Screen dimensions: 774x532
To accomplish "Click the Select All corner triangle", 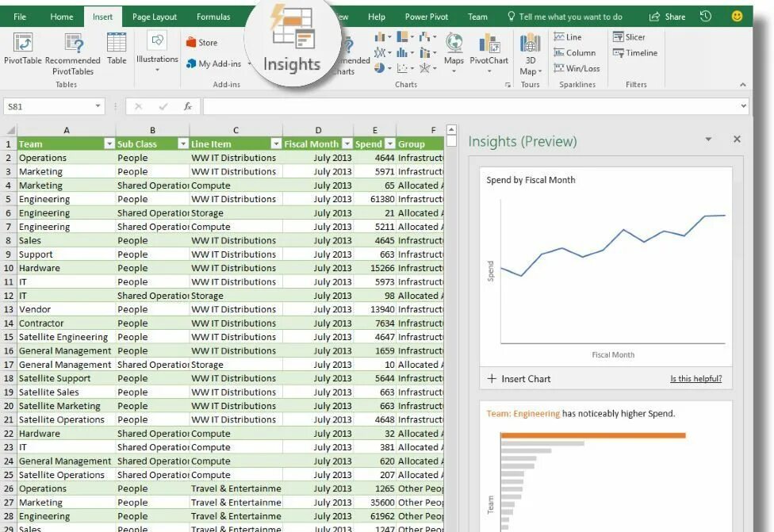I will [10, 130].
